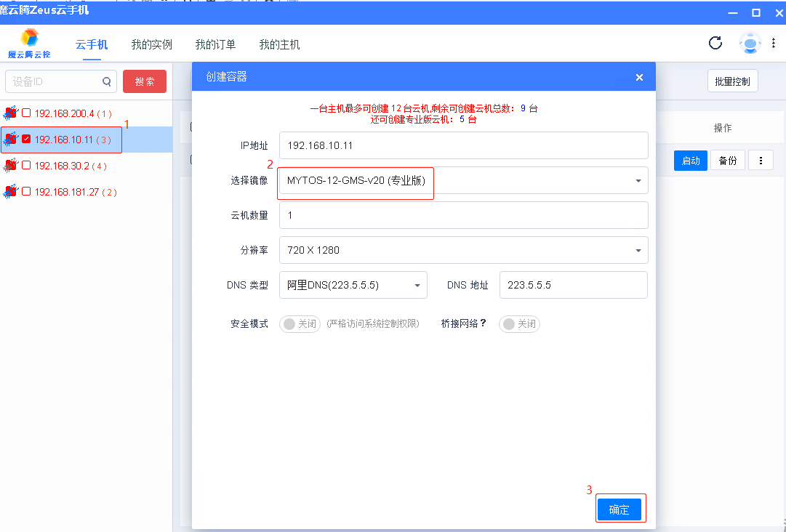Open the user avatar profile icon
Viewport: 786px width, 532px height.
[x=750, y=43]
